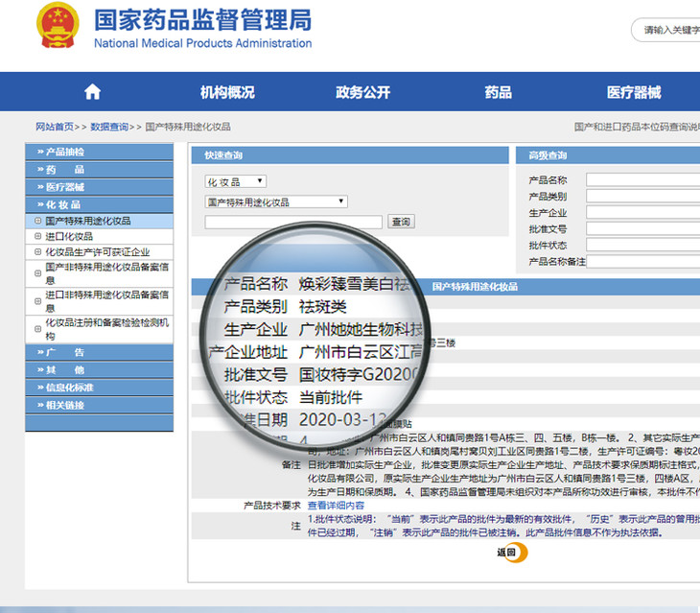Viewport: 700px width, 613px height.
Task: Click the 查询 search button
Action: point(401,222)
